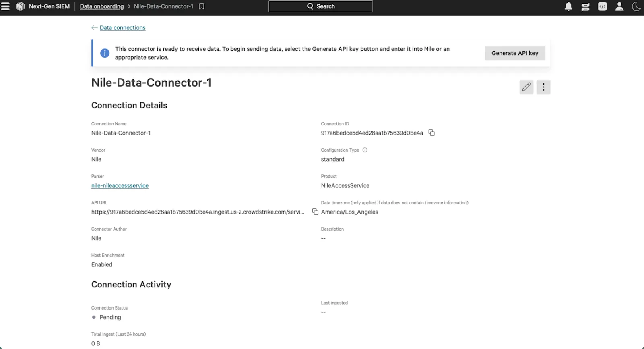Click the America/Los_Angeles timezone value
The width and height of the screenshot is (644, 349).
pyautogui.click(x=350, y=212)
